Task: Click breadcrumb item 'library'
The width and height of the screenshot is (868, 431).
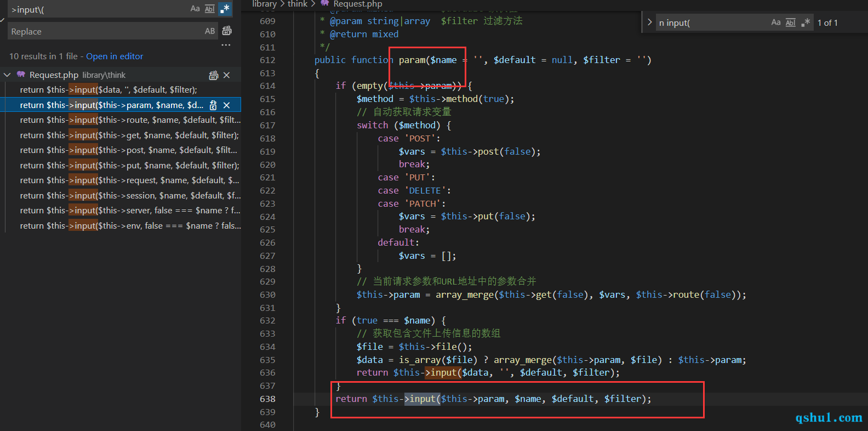Action: click(264, 4)
